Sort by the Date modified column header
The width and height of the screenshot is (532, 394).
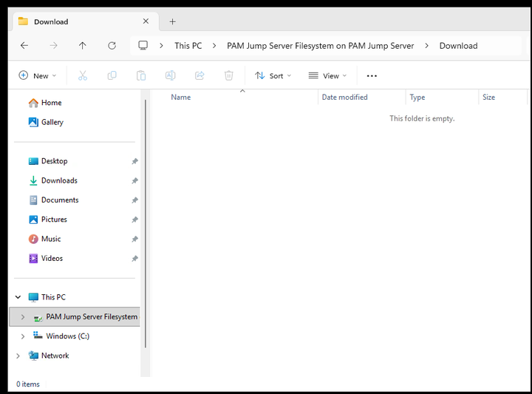(345, 97)
